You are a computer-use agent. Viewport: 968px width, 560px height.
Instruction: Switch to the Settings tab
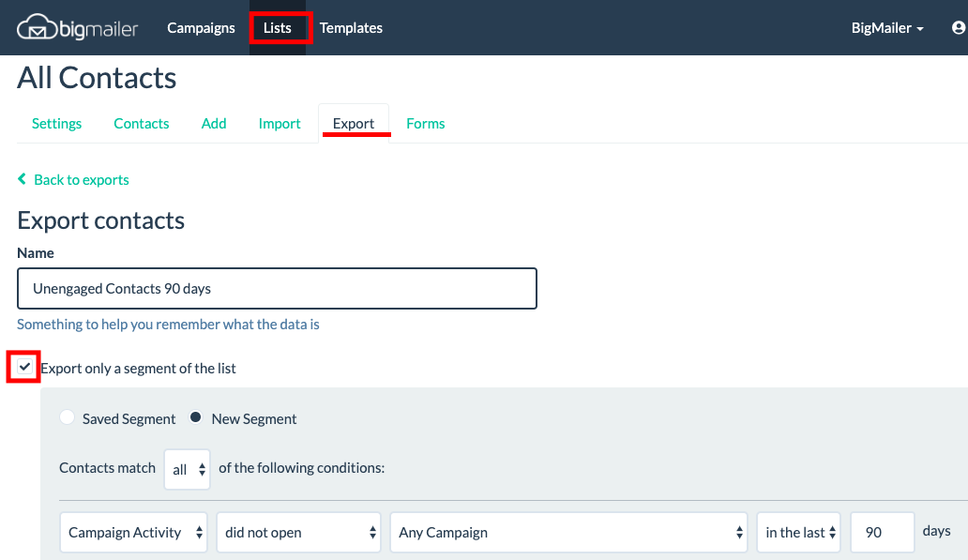(x=57, y=124)
